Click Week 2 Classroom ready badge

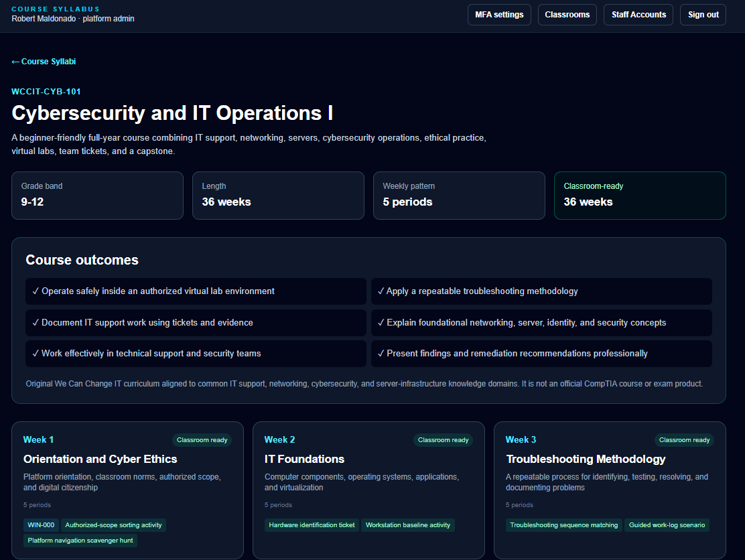444,440
